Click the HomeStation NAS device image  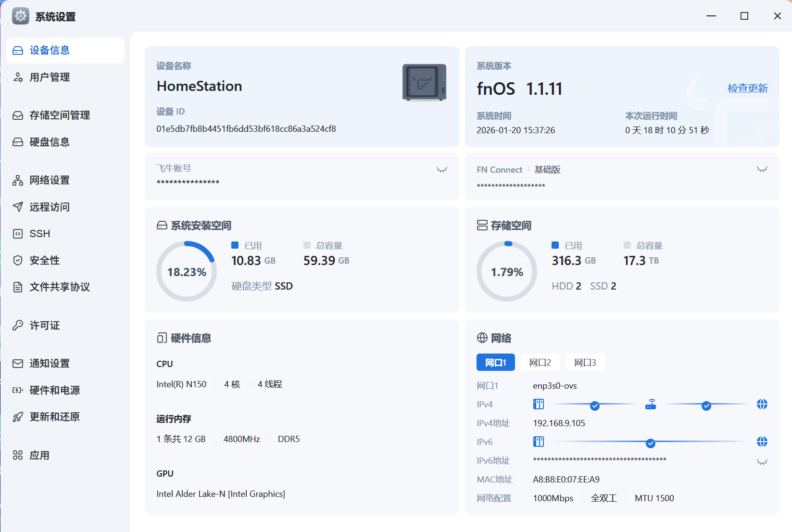[424, 82]
